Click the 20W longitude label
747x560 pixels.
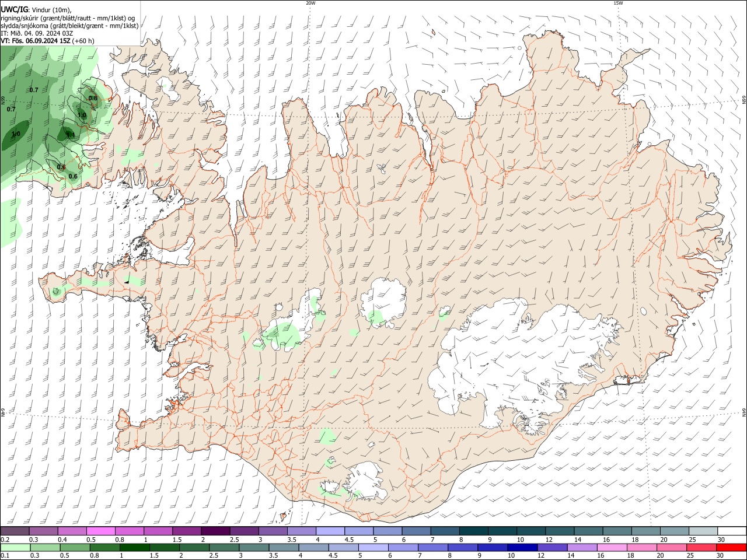pos(310,3)
